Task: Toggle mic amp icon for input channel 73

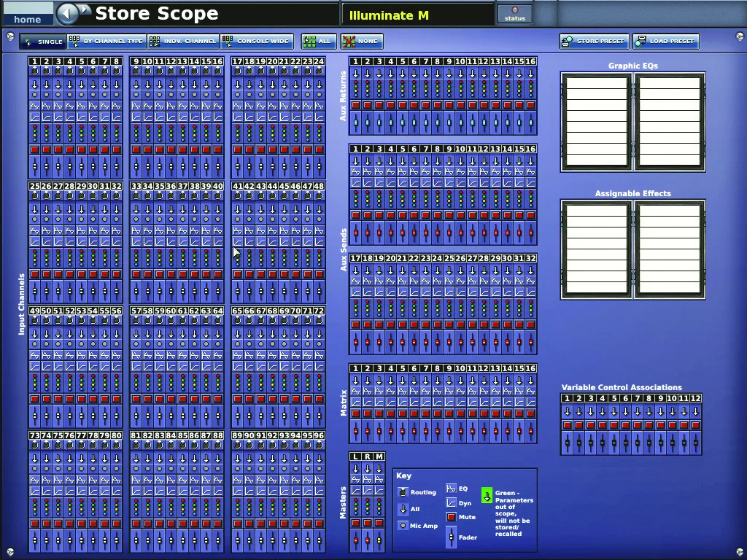Action: pos(35,469)
